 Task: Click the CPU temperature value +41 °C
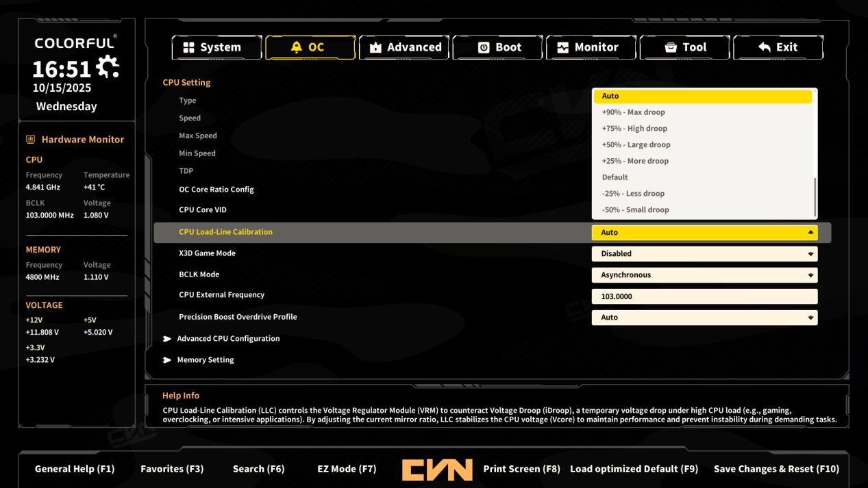[x=95, y=188]
